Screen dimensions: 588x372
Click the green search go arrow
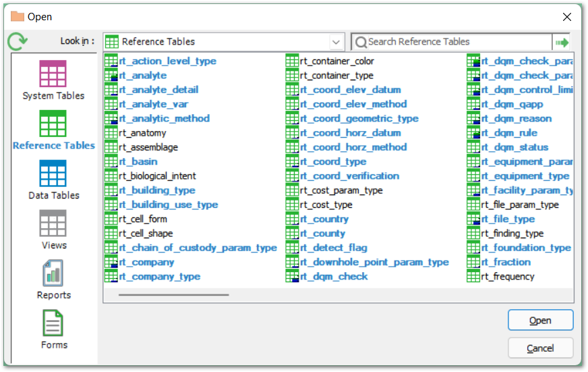(562, 43)
